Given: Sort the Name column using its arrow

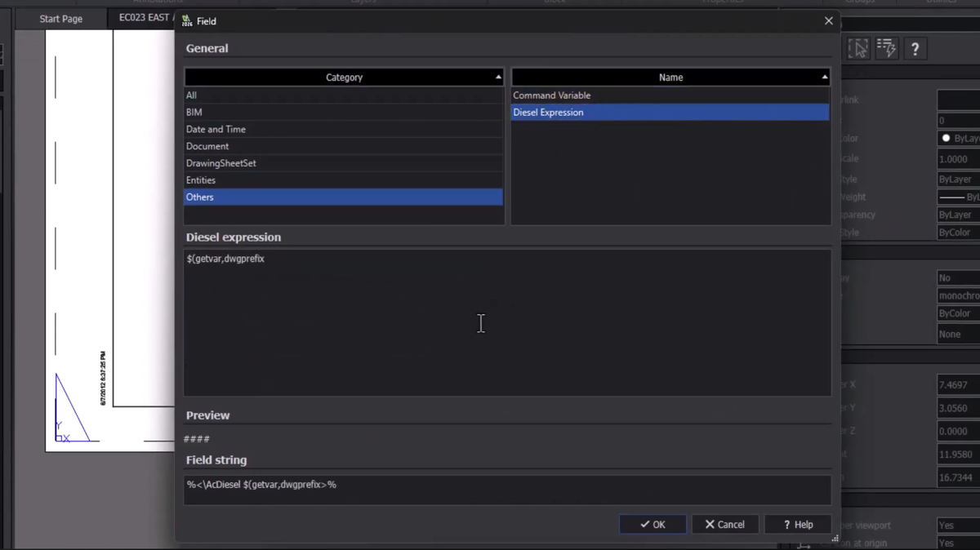Looking at the screenshot, I should tap(824, 78).
